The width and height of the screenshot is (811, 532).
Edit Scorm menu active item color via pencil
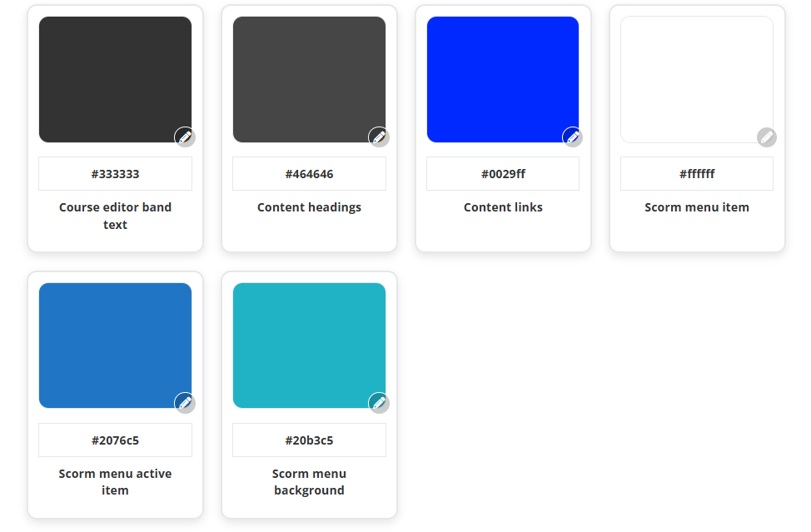pyautogui.click(x=185, y=403)
